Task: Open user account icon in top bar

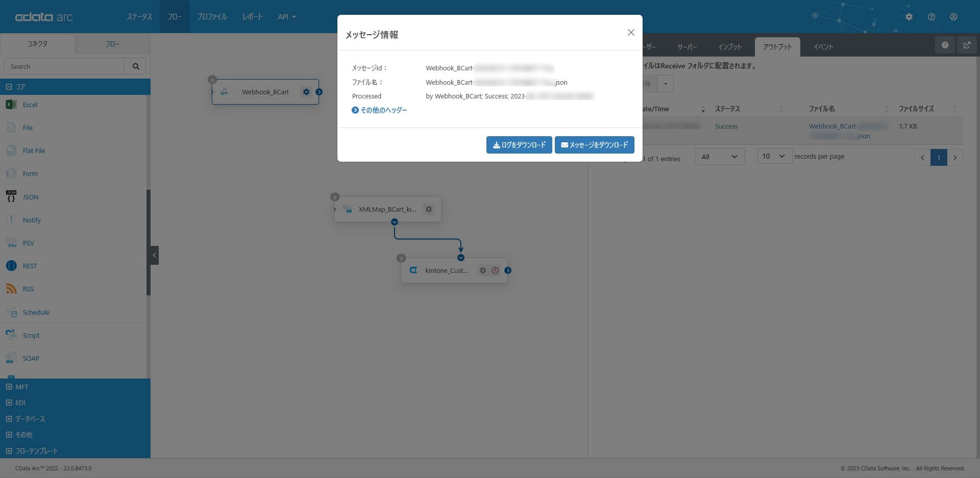Action: [x=953, y=17]
